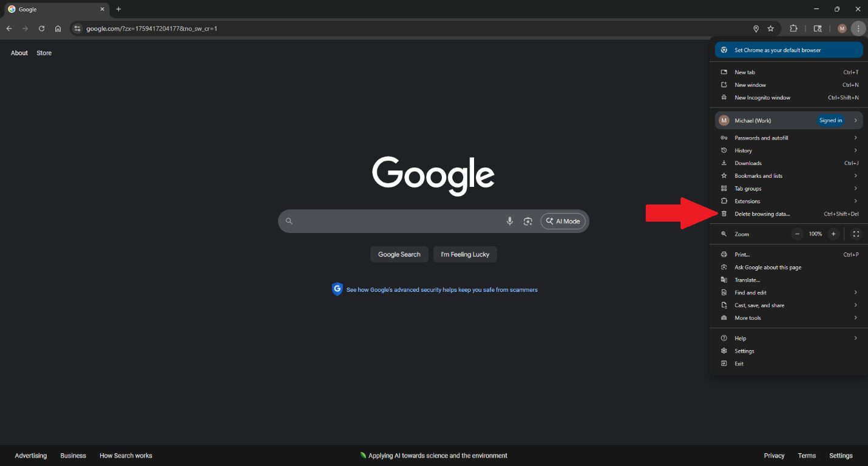Open Settings from the Chrome menu
This screenshot has height=466, width=868.
tap(788, 351)
